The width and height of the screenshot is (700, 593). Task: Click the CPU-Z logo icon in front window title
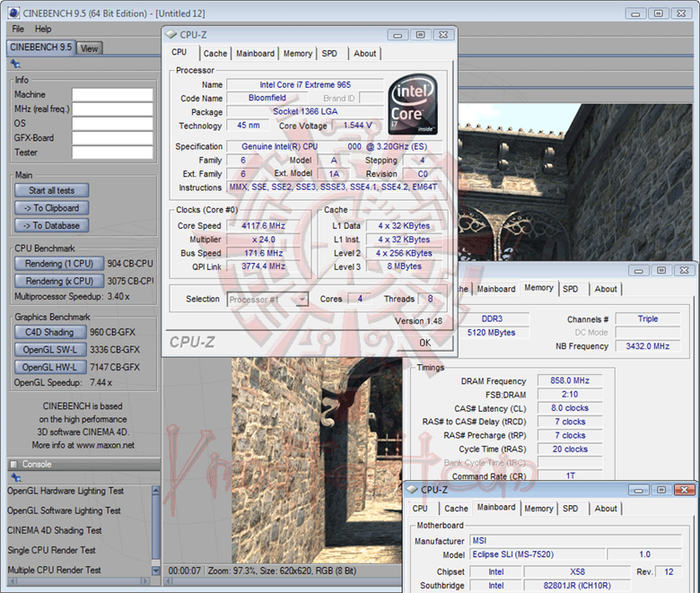coord(171,34)
